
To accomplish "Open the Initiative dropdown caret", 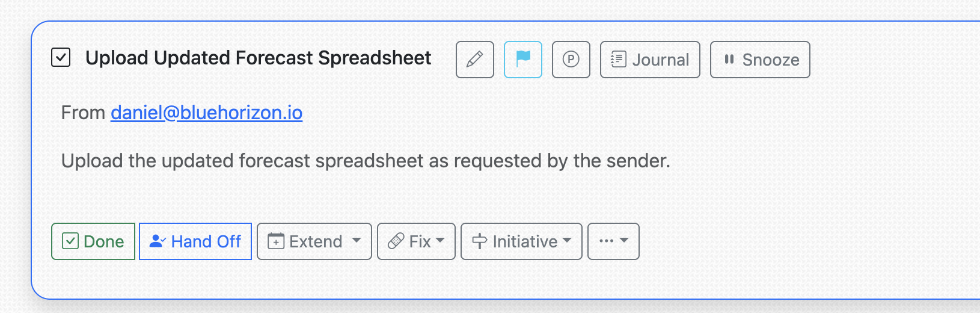I will tap(567, 241).
